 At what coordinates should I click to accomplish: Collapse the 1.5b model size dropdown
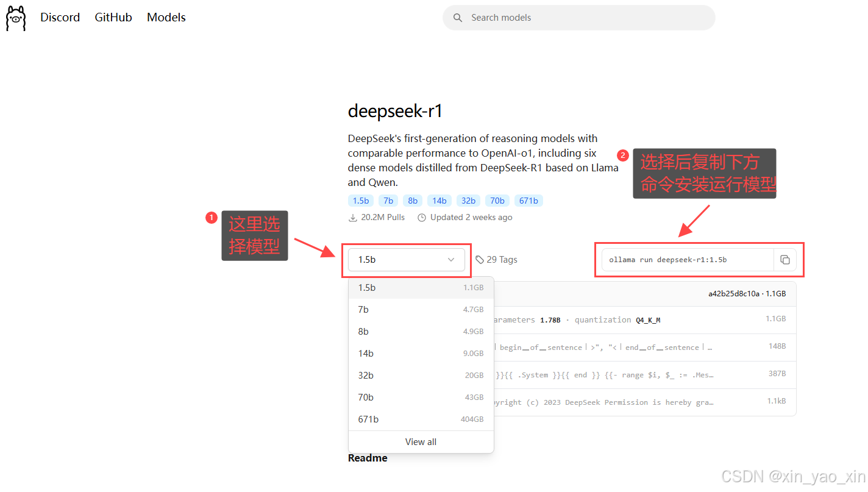tap(407, 260)
